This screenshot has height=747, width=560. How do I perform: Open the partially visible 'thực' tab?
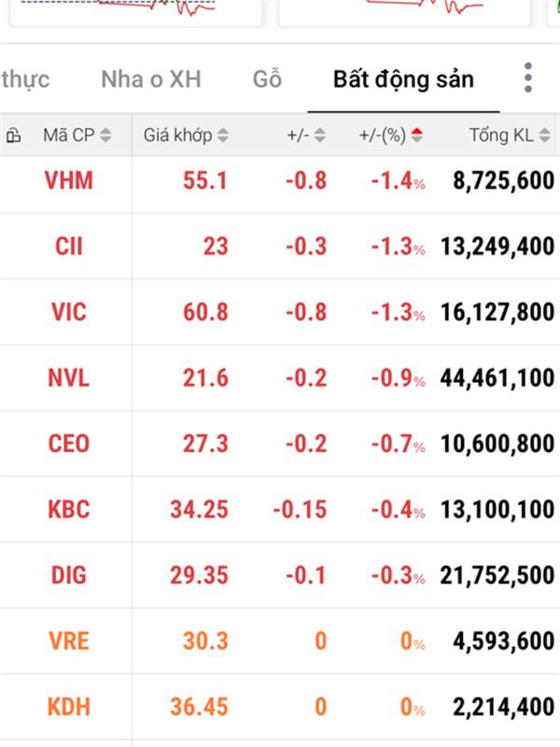[25, 79]
